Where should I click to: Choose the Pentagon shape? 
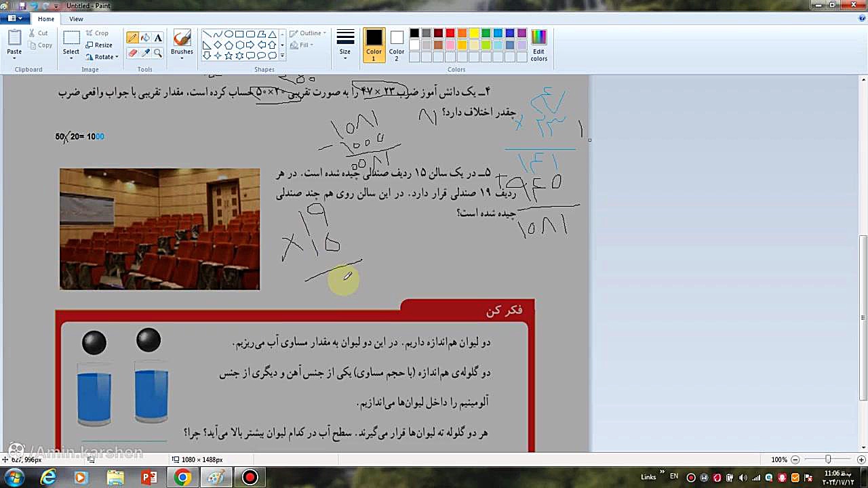[229, 45]
